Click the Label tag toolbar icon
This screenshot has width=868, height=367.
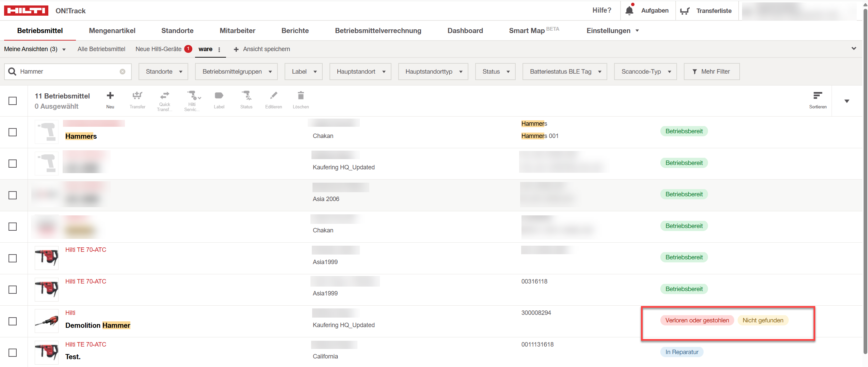(219, 96)
